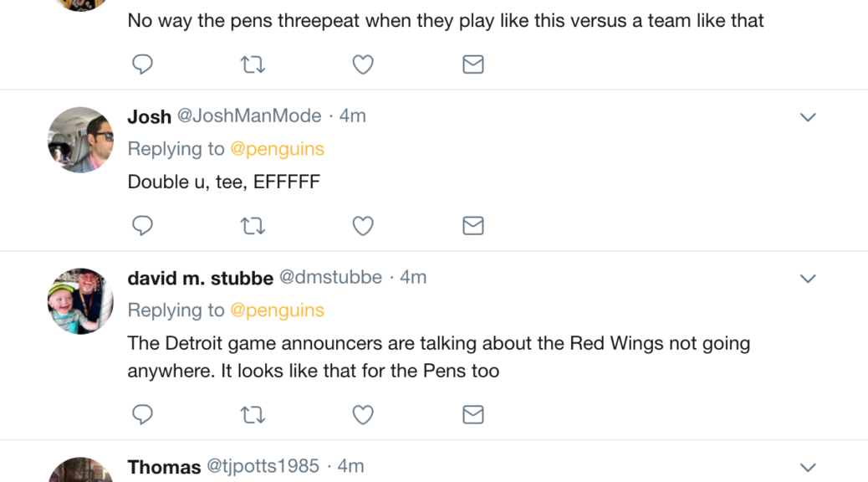This screenshot has width=868, height=482.
Task: Retweet david m. stubbe's Red Wings tweet
Action: 253,414
